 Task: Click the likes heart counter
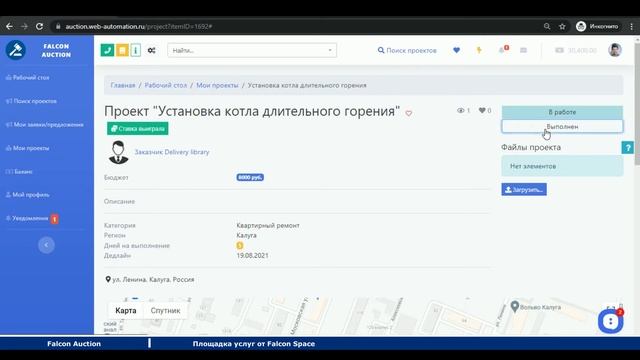[485, 110]
